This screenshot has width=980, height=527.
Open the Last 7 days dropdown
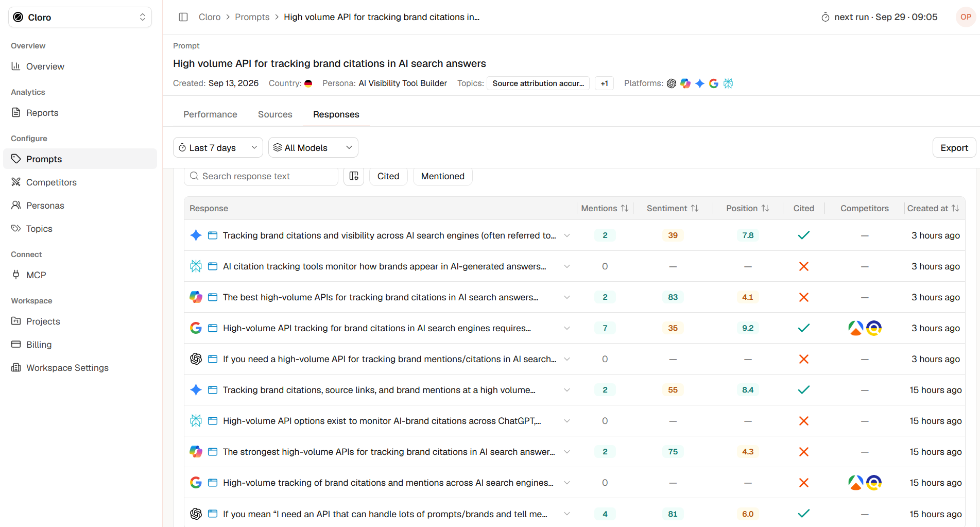click(218, 148)
